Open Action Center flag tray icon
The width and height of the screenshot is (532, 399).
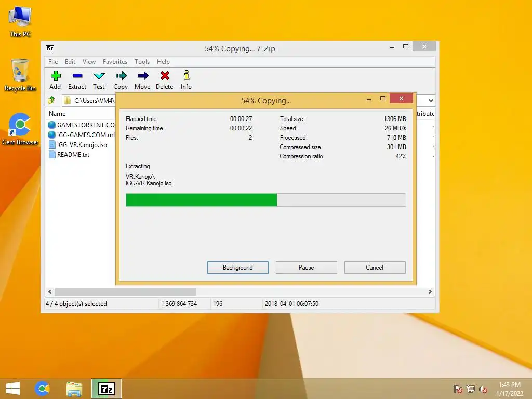point(458,389)
